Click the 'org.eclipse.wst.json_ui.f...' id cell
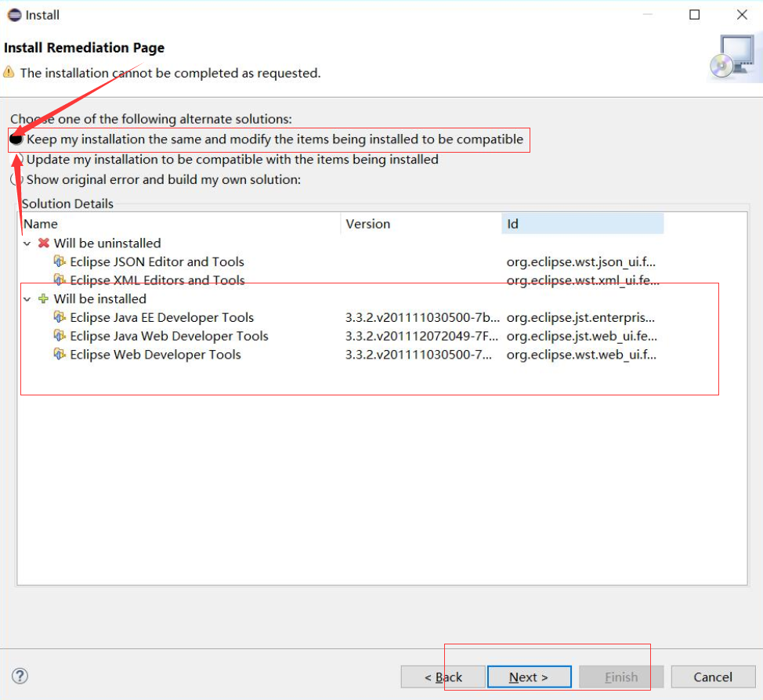763x700 pixels. pos(581,262)
